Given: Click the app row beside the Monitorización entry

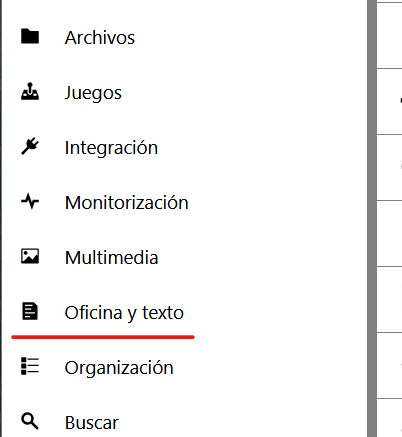Looking at the screenshot, I should pos(389,233).
